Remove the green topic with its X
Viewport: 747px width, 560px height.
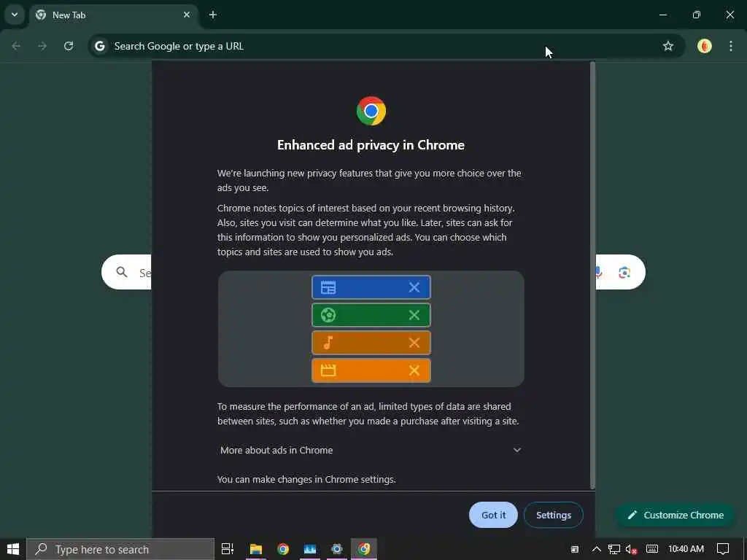click(414, 315)
